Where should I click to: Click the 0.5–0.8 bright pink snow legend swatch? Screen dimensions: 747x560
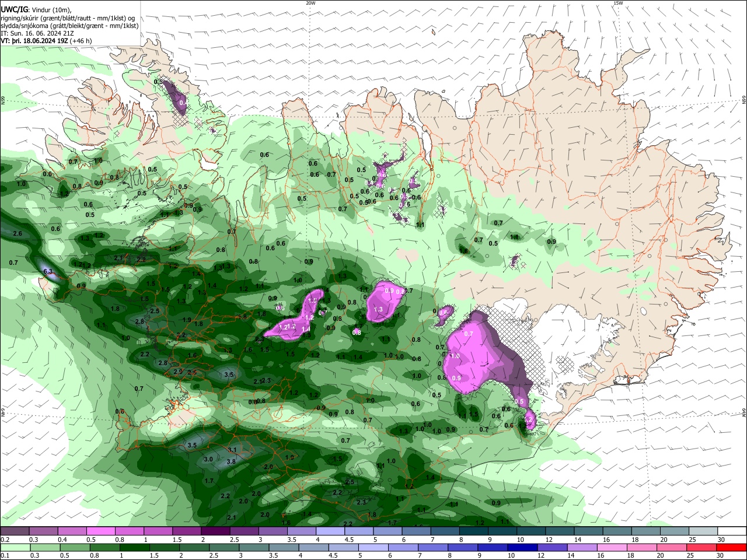pos(100,531)
